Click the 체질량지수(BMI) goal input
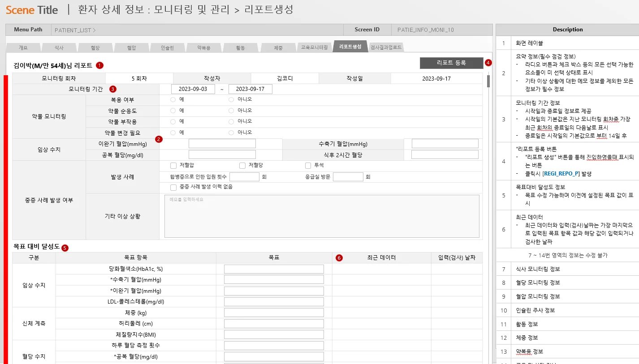 [x=274, y=334]
